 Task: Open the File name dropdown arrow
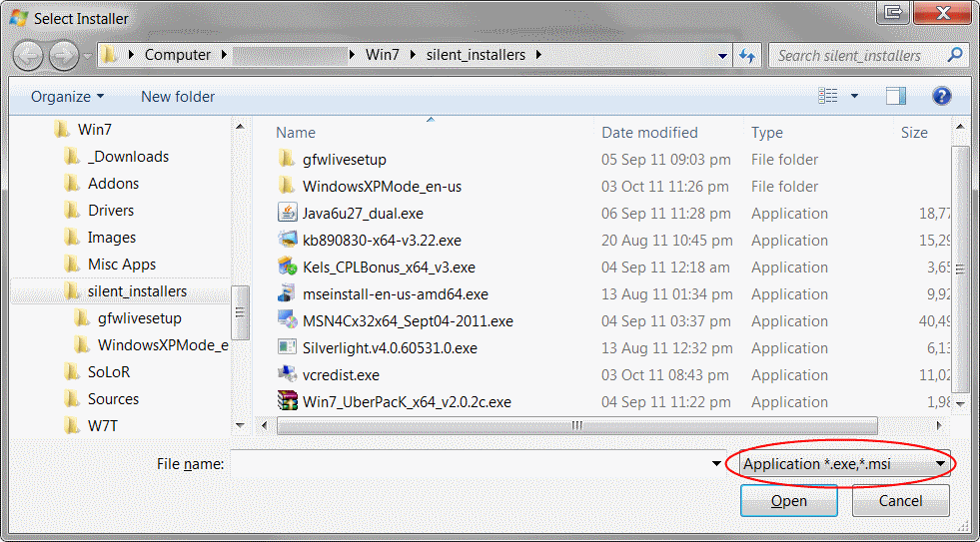(x=717, y=464)
